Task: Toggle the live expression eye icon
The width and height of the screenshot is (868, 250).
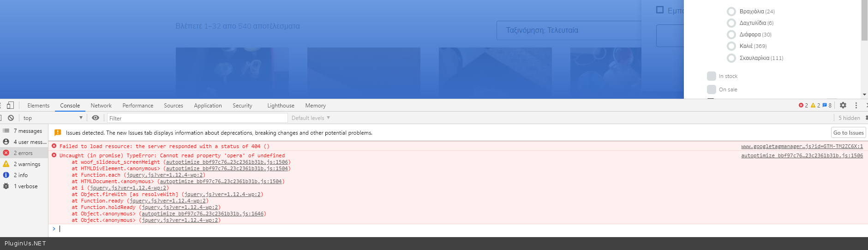Action: coord(96,118)
